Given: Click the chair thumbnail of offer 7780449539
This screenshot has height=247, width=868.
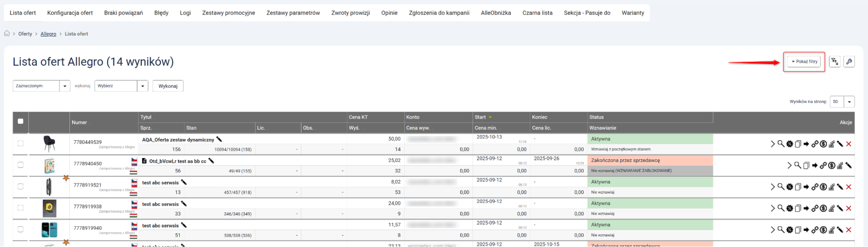Looking at the screenshot, I should pyautogui.click(x=50, y=143).
